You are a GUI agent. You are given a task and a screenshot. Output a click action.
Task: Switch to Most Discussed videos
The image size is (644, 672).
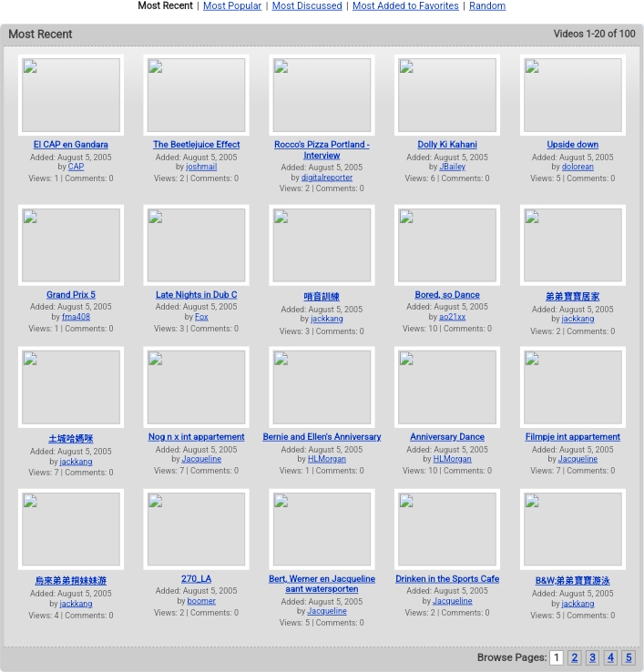307,6
